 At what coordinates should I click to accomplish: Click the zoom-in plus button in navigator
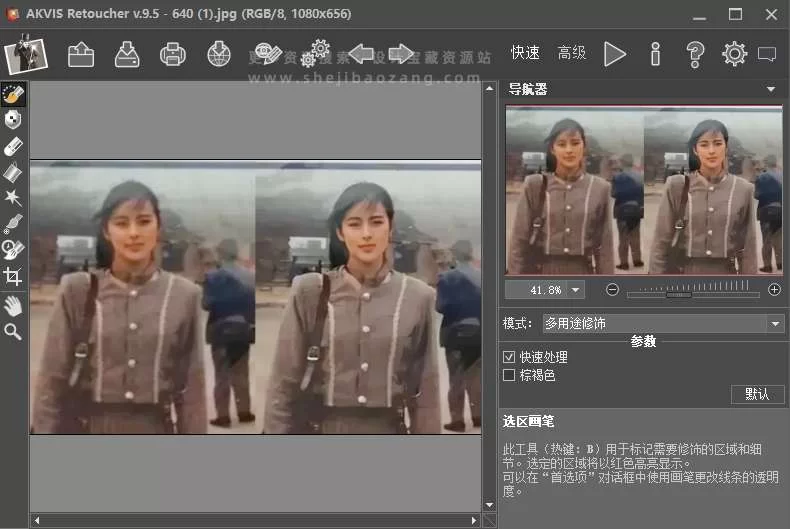coord(774,290)
